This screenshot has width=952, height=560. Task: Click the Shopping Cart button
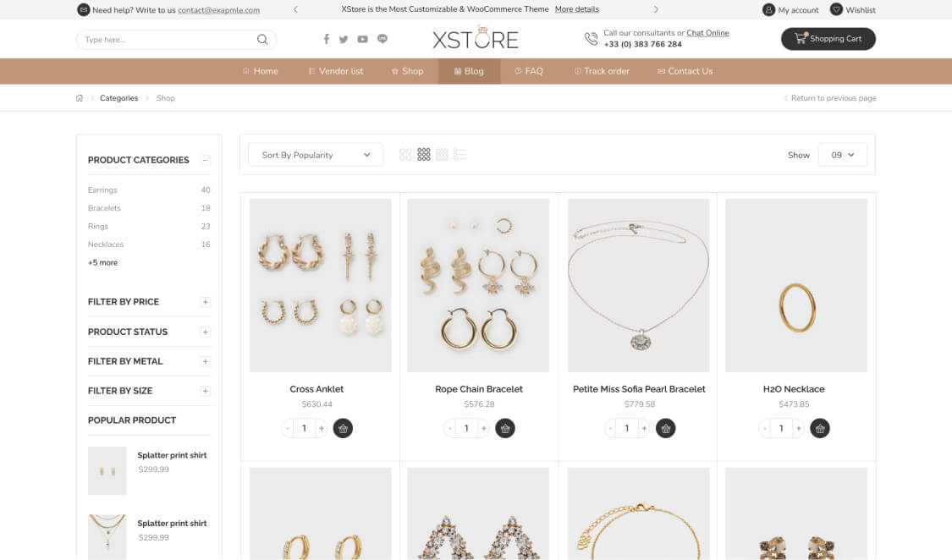(x=828, y=39)
